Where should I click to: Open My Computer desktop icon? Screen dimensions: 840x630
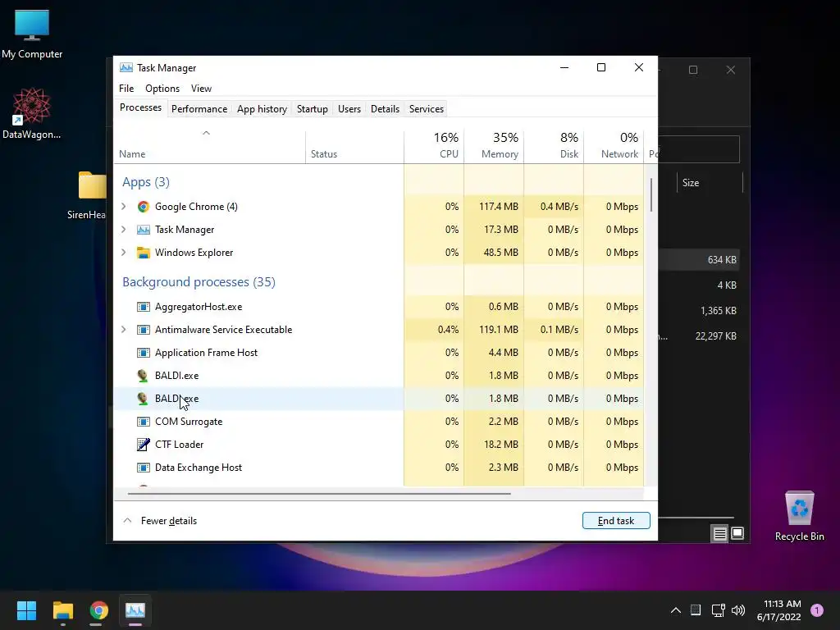(x=32, y=34)
